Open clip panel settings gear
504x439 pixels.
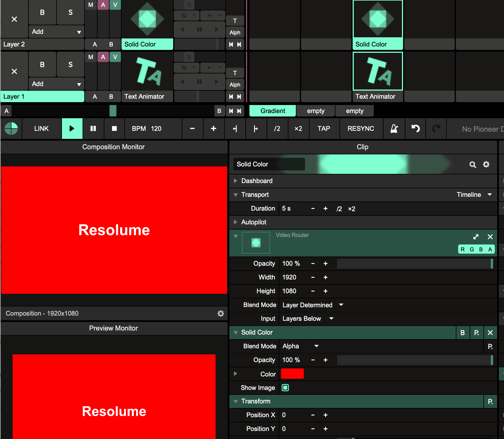(486, 164)
